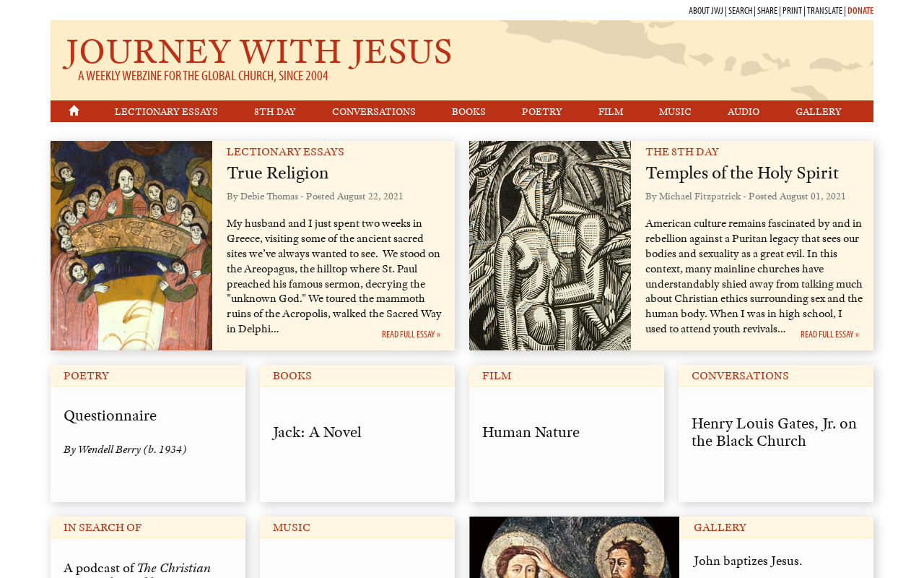Select Audio in the navigation bar
The image size is (924, 578).
(744, 112)
